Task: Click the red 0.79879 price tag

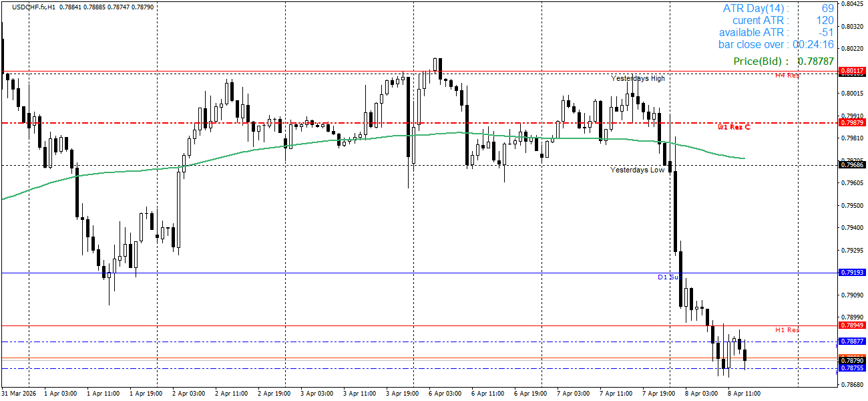Action: [x=852, y=122]
